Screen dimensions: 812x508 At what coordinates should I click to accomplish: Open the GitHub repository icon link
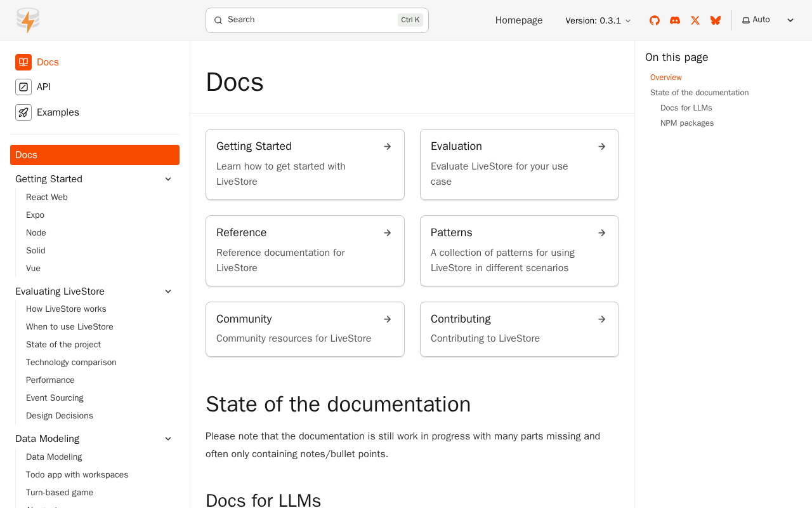click(655, 20)
